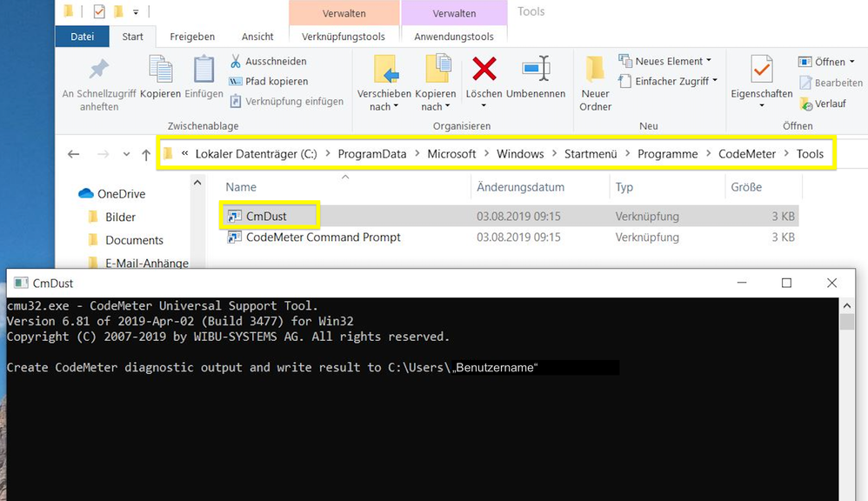
Task: Click the CmDust window title icon
Action: (x=21, y=283)
